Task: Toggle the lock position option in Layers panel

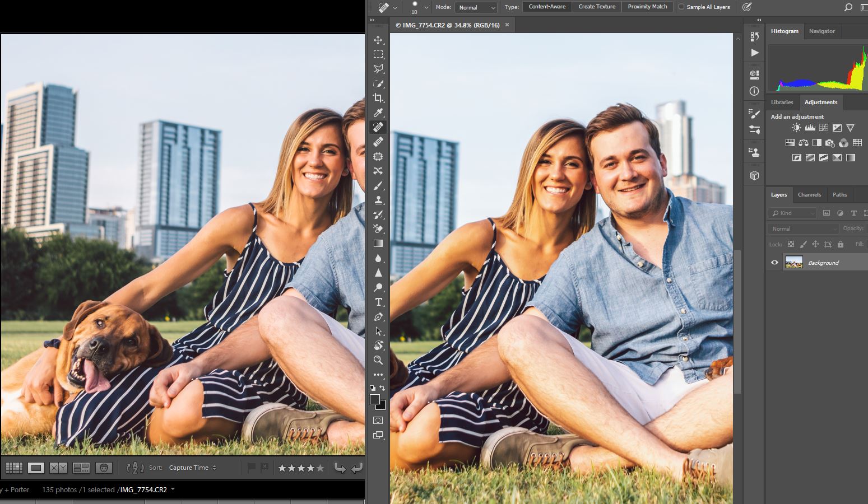Action: pos(815,244)
